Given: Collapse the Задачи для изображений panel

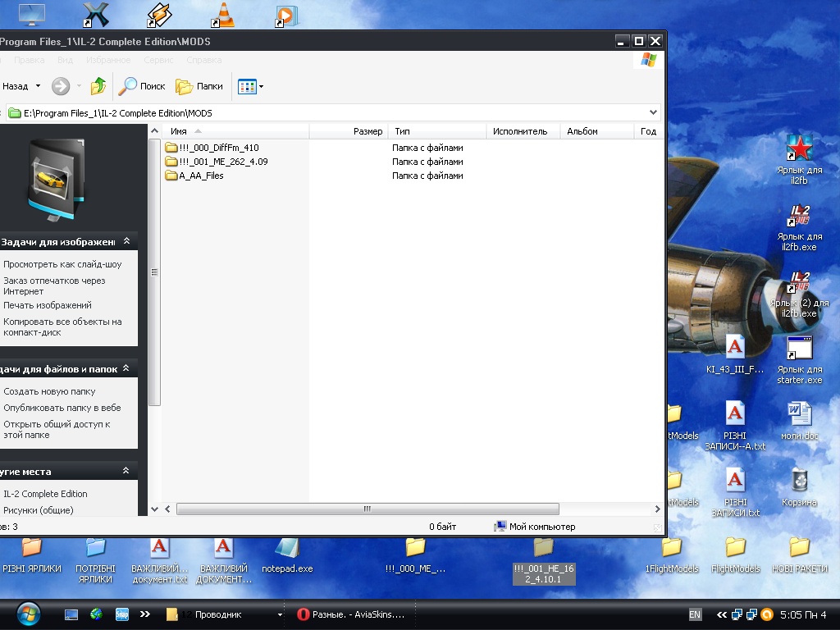Looking at the screenshot, I should click(x=126, y=242).
